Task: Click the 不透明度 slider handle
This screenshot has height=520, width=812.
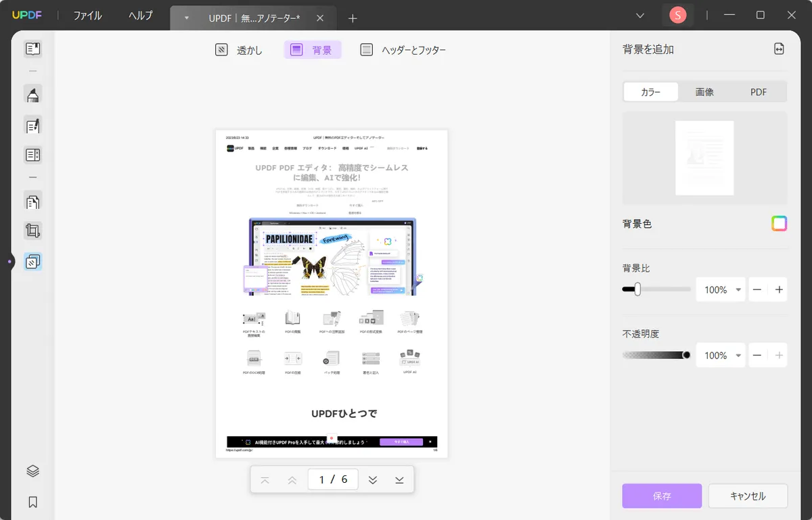Action: click(686, 355)
